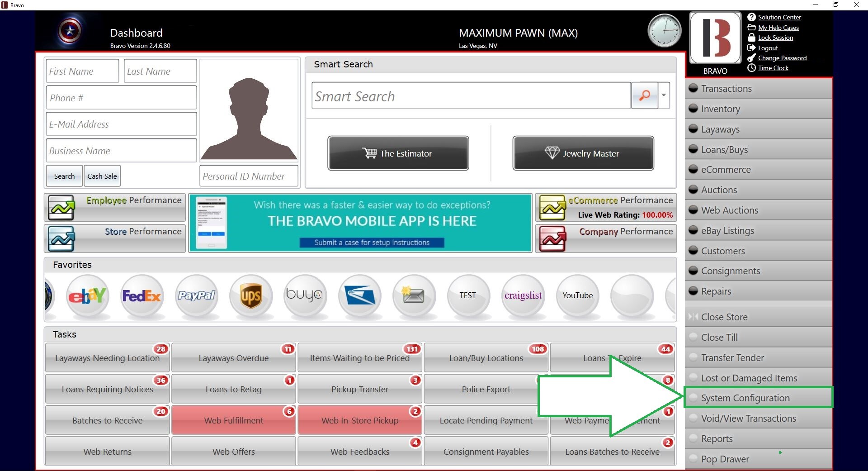This screenshot has height=471, width=868.
Task: Open USPS eagle favorite shortcut
Action: 360,296
